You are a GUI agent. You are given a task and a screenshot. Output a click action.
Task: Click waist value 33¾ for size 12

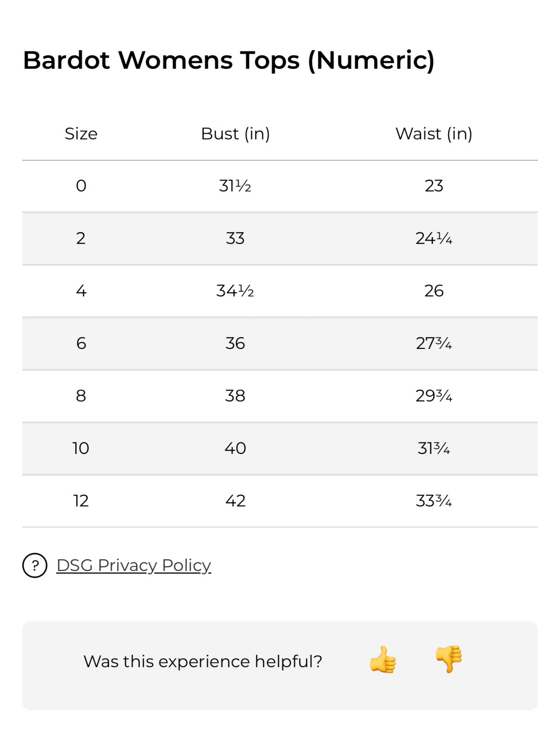tap(434, 500)
